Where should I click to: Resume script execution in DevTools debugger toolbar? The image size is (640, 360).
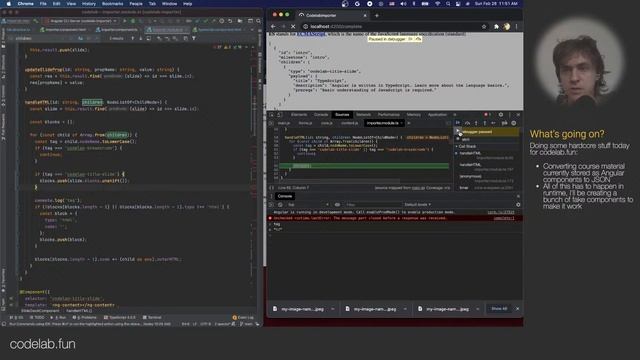point(458,123)
